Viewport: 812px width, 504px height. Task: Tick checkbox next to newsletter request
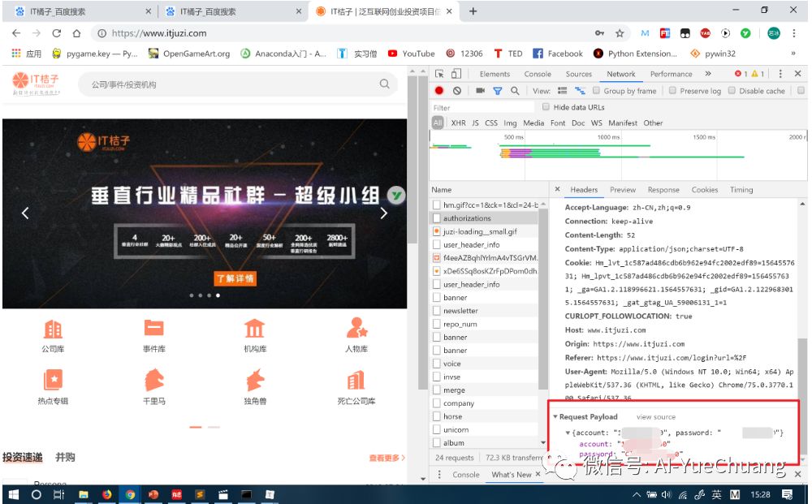tap(437, 311)
